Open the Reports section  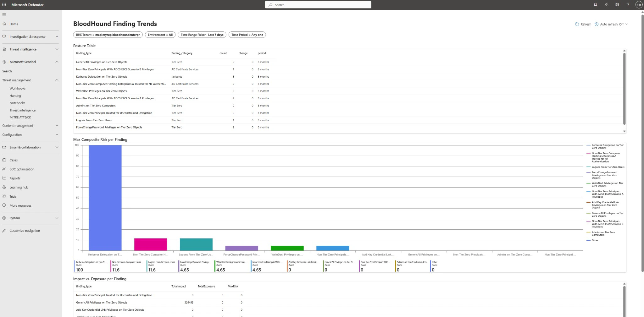15,178
